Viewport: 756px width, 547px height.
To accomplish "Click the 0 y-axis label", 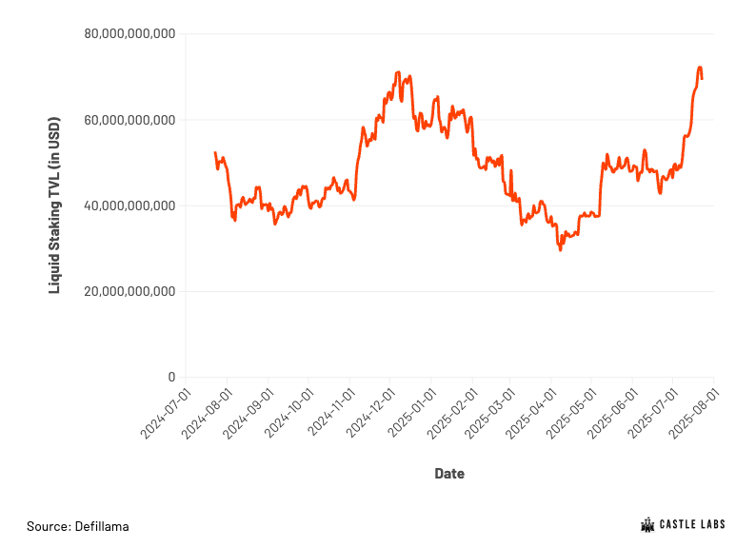I will [171, 377].
